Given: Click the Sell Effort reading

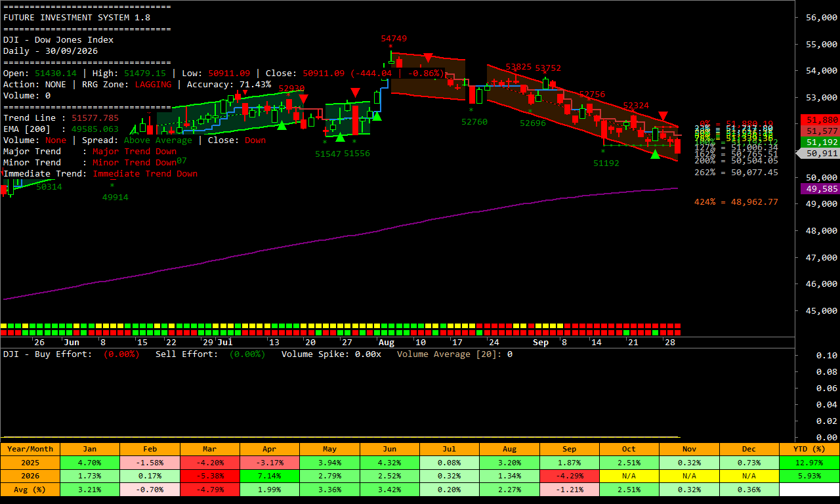Looking at the screenshot, I should pyautogui.click(x=210, y=354).
